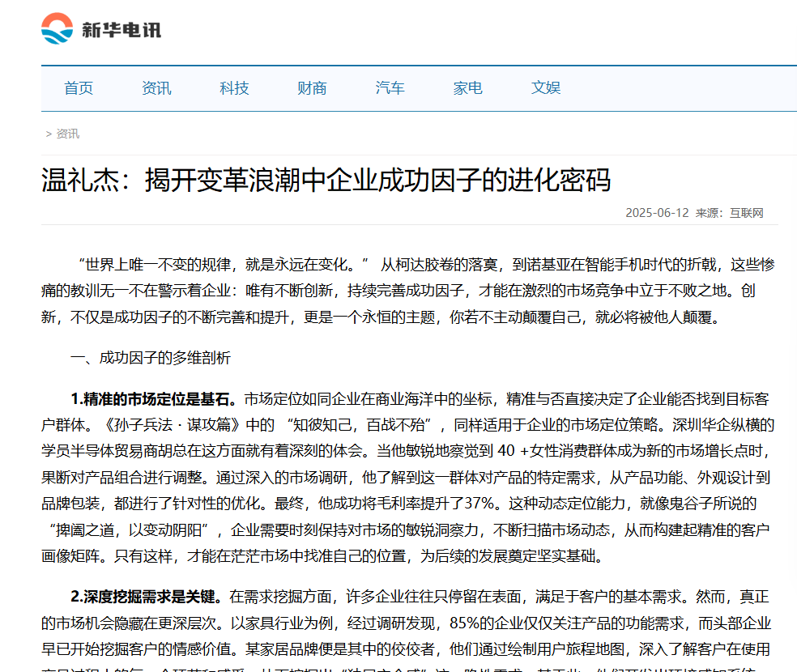Viewport: 797px width, 672px height.
Task: Choose the 文娱 navigation tab
Action: [x=545, y=88]
